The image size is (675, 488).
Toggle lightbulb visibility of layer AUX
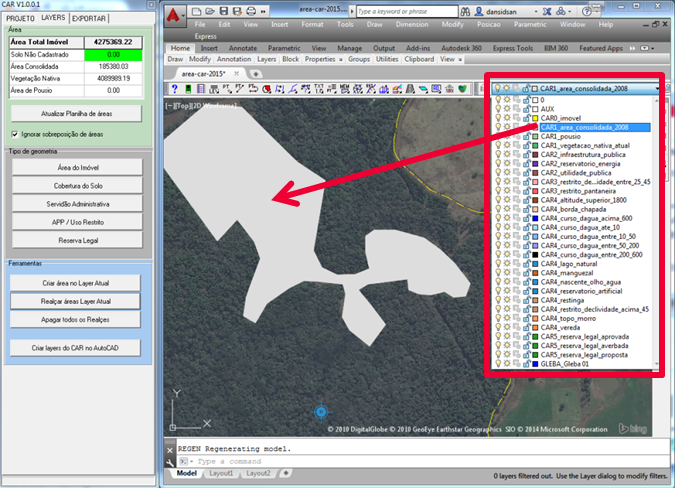tap(498, 109)
